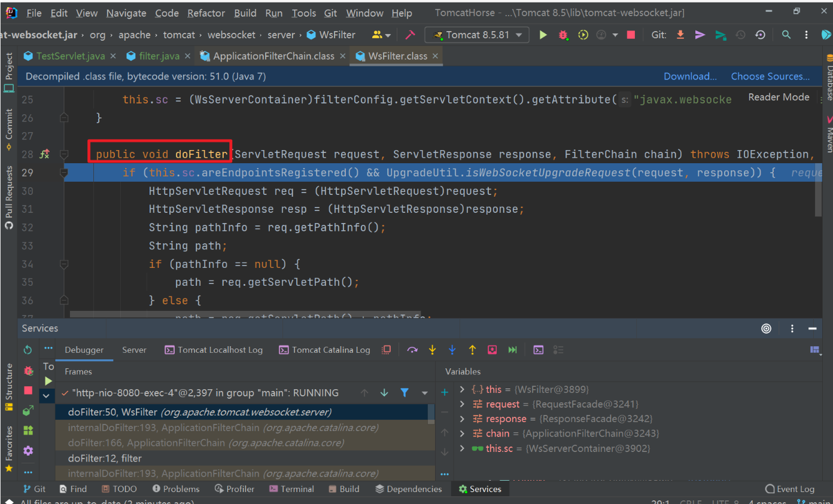The height and width of the screenshot is (504, 833).
Task: Open the Services panel options menu
Action: 792,328
